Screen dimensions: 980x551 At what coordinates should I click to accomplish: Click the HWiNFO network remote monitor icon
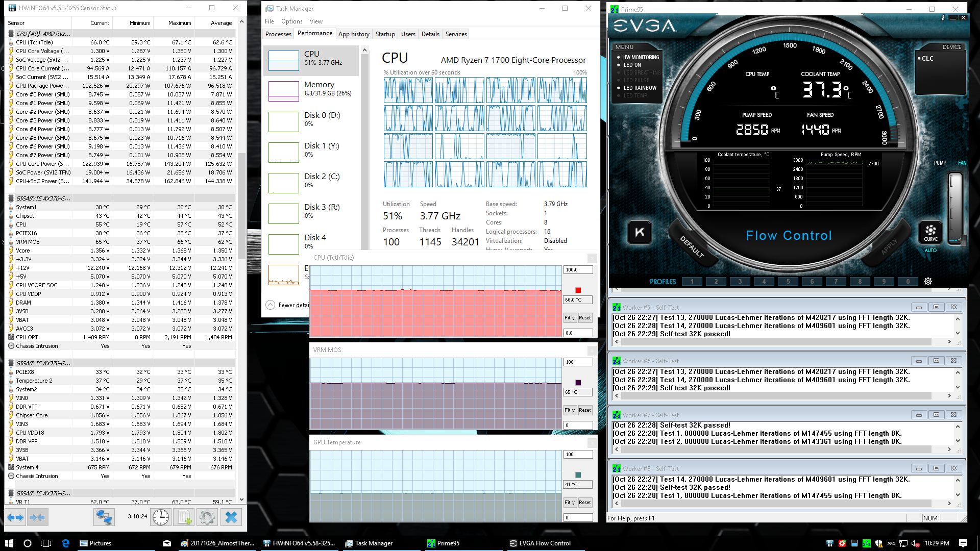(104, 517)
